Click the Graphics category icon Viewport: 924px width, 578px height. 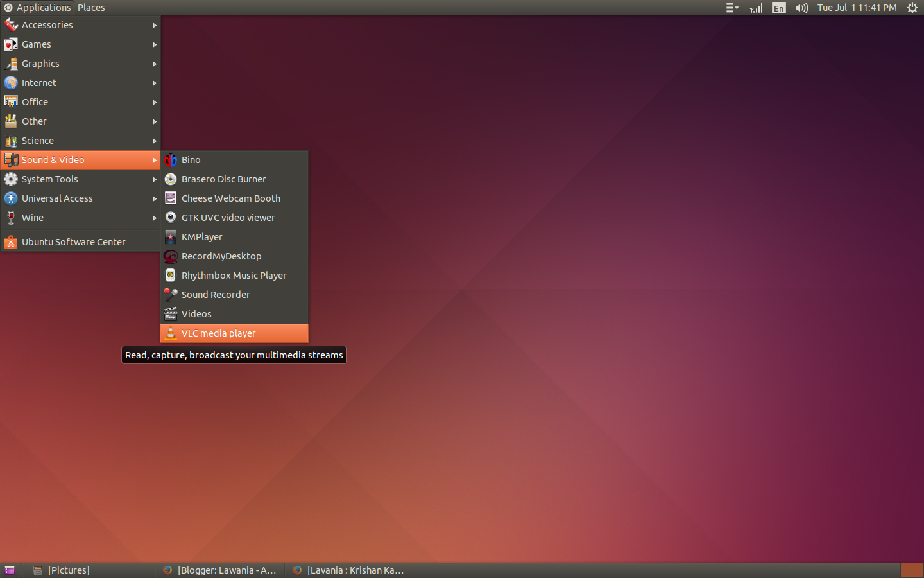(x=11, y=64)
